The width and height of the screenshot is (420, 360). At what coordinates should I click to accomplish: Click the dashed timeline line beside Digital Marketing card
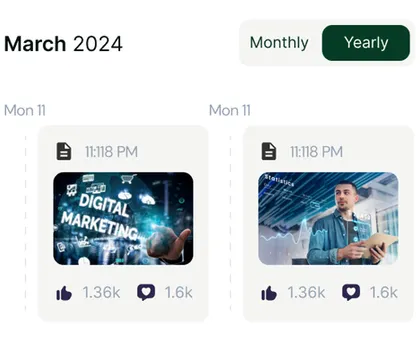point(26,223)
